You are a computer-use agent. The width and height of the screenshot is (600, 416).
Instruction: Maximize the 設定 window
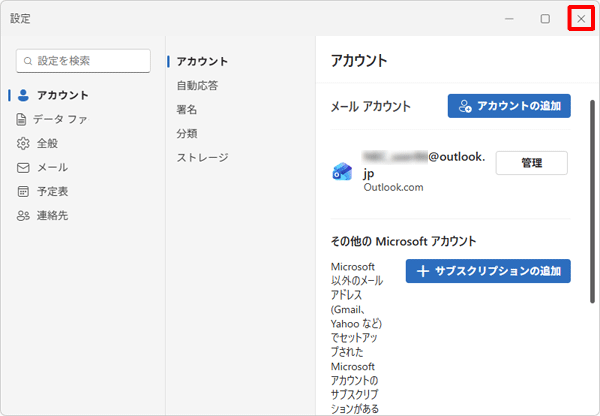(545, 18)
